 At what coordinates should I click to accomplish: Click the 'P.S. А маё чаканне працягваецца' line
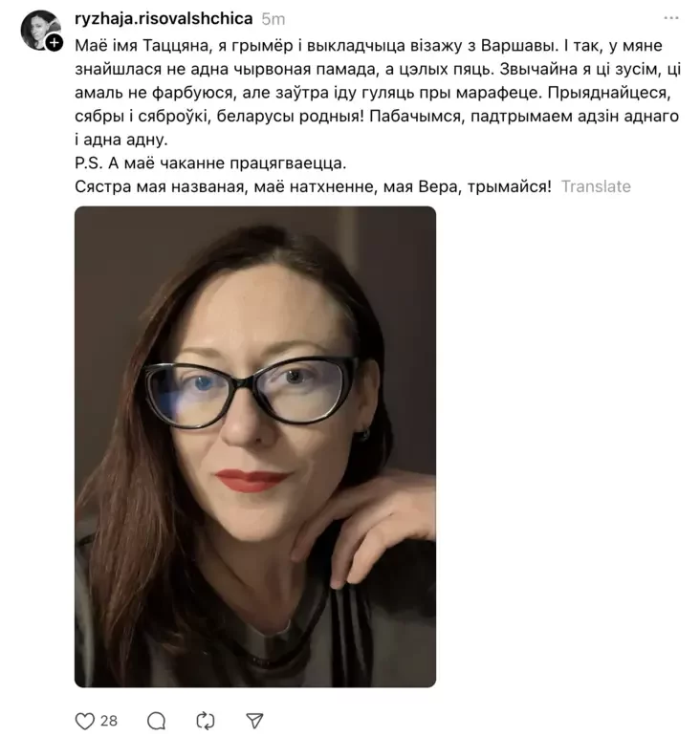pos(210,163)
